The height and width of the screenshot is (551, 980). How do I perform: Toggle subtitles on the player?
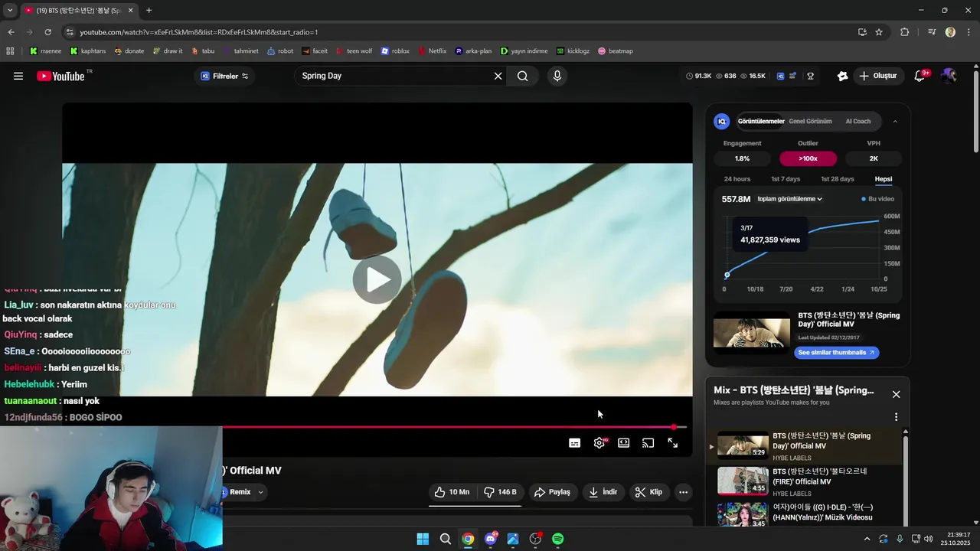click(x=574, y=443)
